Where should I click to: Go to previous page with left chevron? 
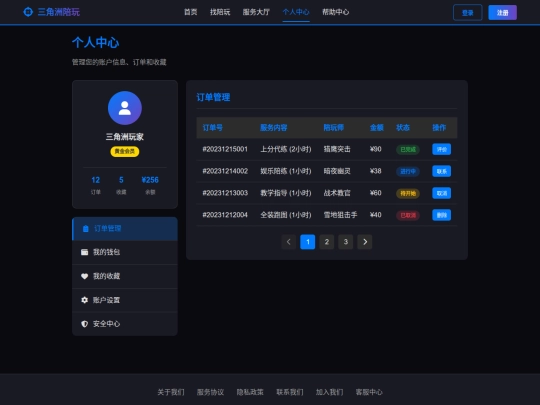(x=289, y=242)
